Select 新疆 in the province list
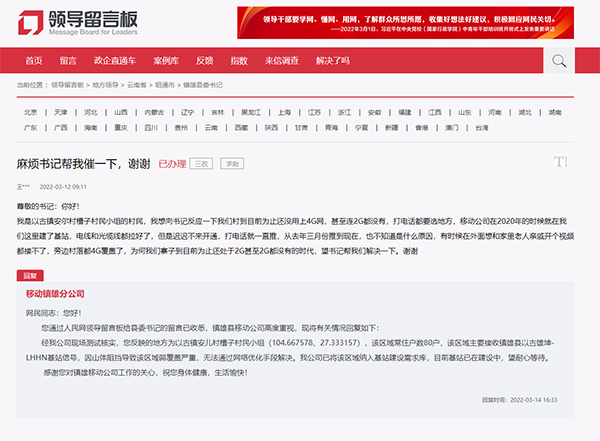 click(391, 127)
